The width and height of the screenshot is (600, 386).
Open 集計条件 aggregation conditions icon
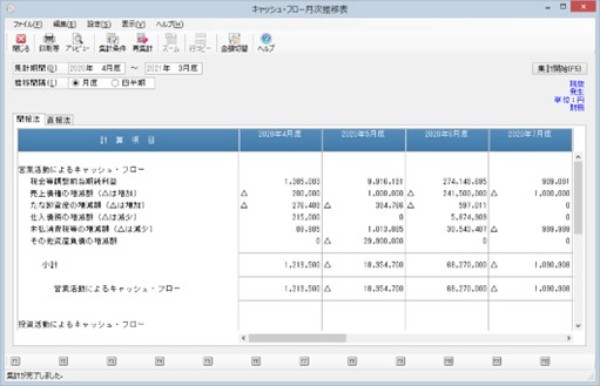pyautogui.click(x=112, y=42)
